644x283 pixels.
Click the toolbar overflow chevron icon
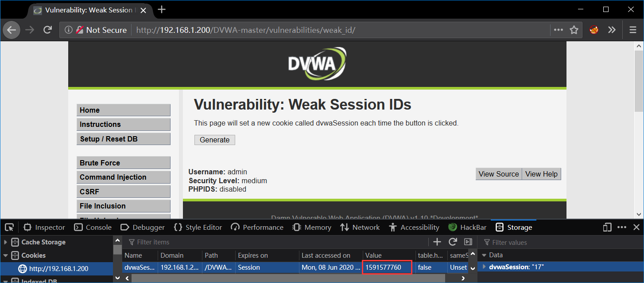click(612, 30)
